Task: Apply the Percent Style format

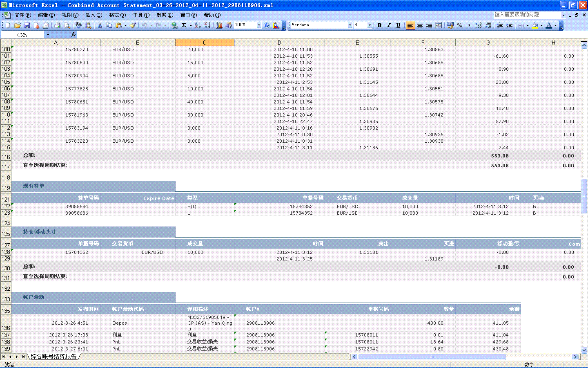Action: click(x=460, y=25)
